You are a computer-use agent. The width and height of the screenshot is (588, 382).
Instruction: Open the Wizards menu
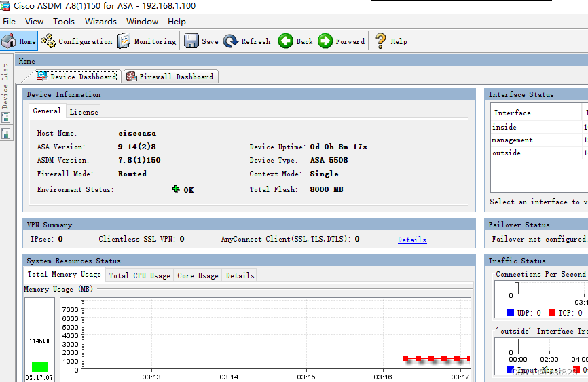100,21
